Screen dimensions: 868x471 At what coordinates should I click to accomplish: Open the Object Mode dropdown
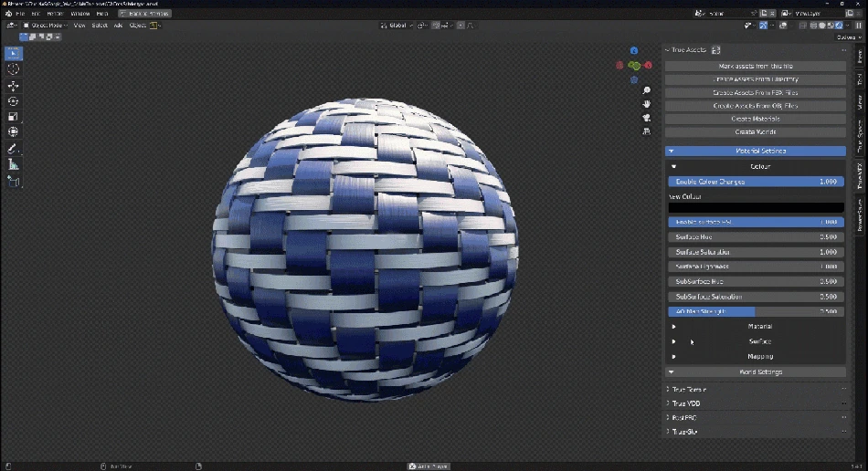(x=46, y=26)
